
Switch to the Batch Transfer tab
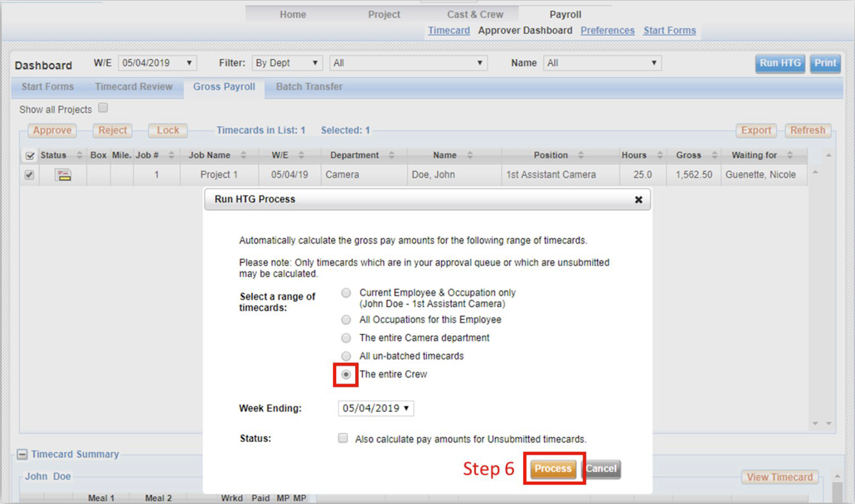[x=309, y=87]
